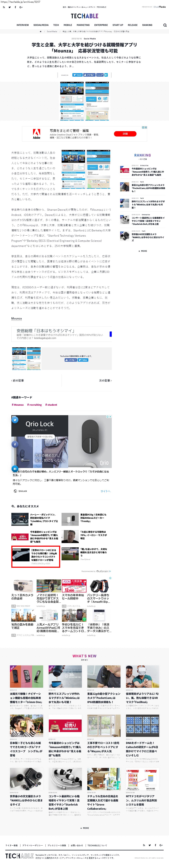Open the Twitter icon in top header

pyautogui.click(x=9, y=7)
